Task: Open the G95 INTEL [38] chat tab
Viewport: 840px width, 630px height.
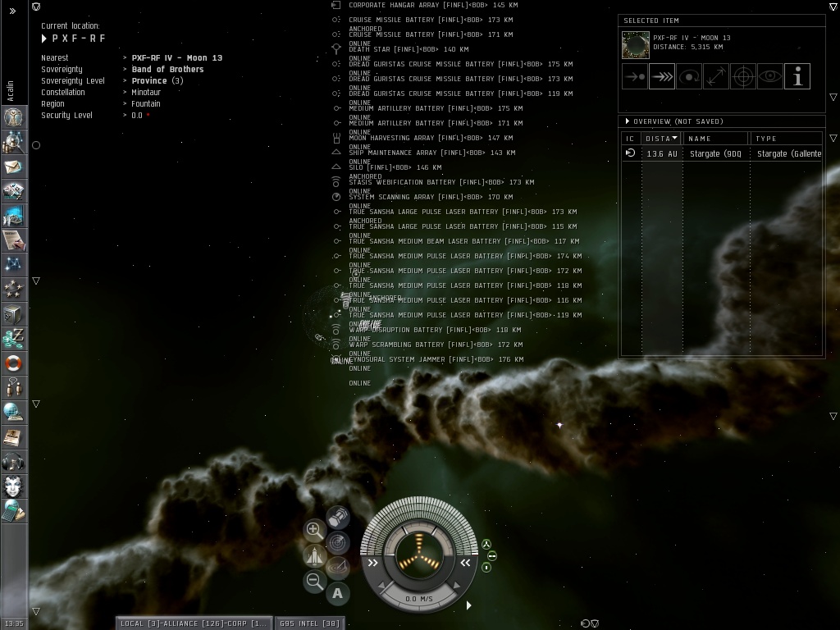Action: (x=309, y=623)
